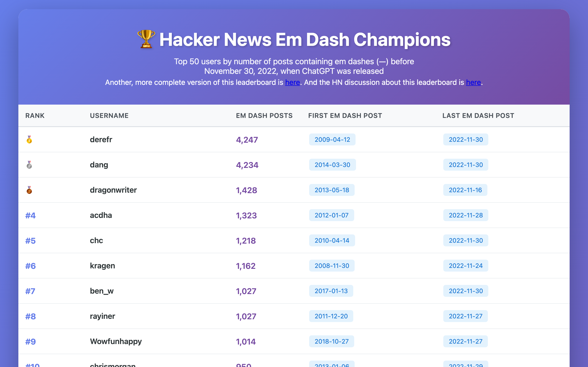The width and height of the screenshot is (588, 367).
Task: Click the rank #8 label for rayiner
Action: 31,316
